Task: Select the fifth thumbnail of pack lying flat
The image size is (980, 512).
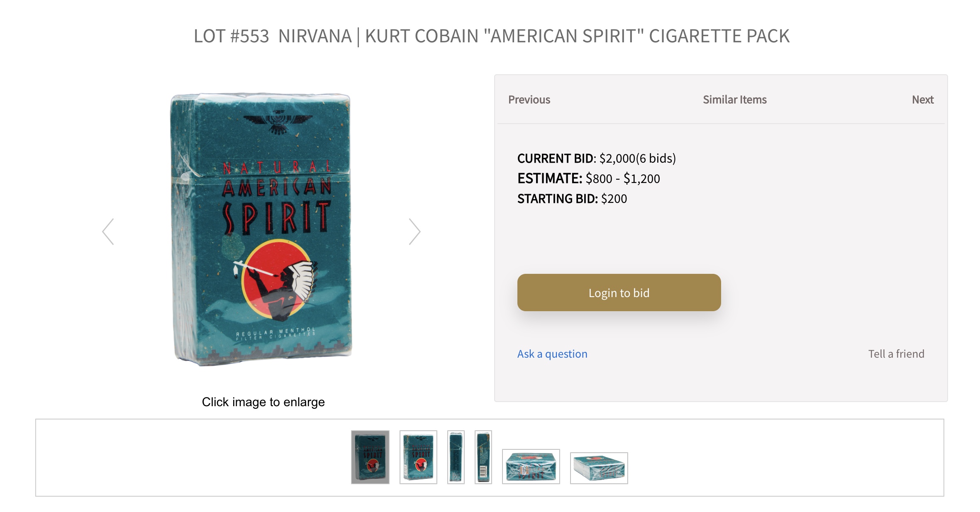Action: tap(531, 466)
